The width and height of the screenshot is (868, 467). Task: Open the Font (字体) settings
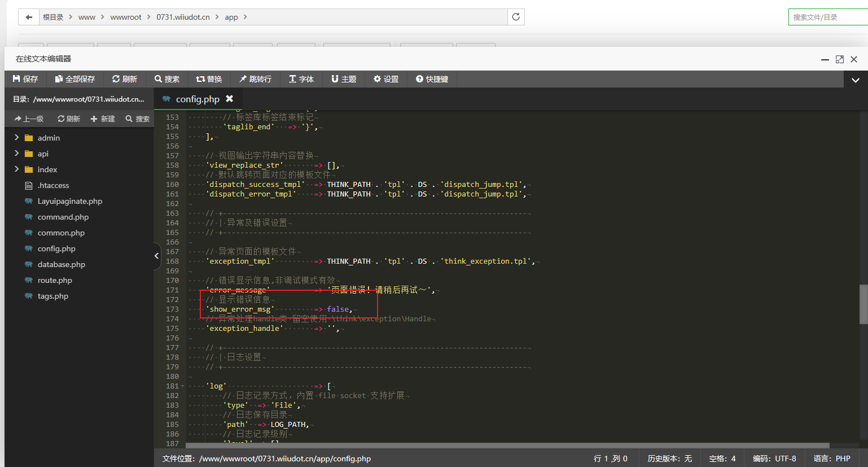coord(301,79)
